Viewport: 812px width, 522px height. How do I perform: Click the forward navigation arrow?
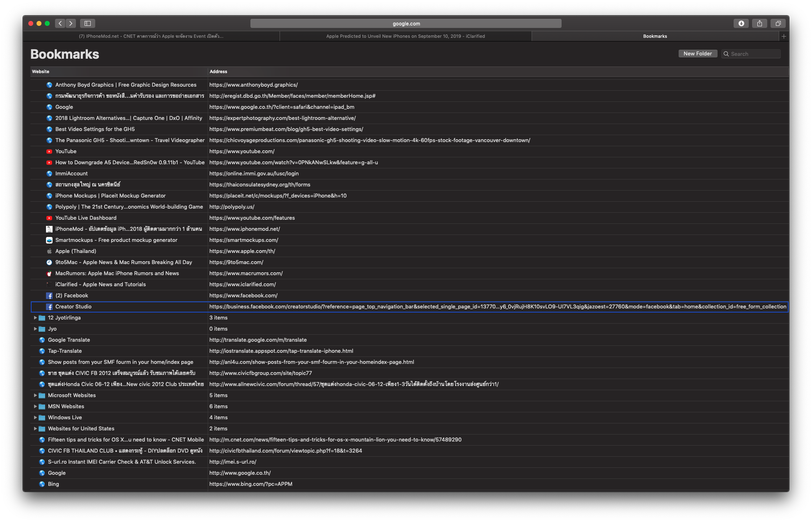click(71, 23)
